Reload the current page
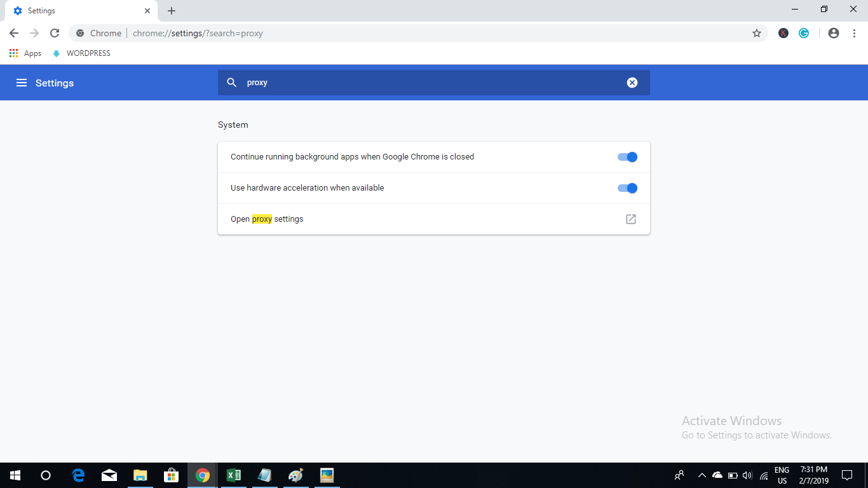Screen dimensions: 868x488 tap(55, 33)
